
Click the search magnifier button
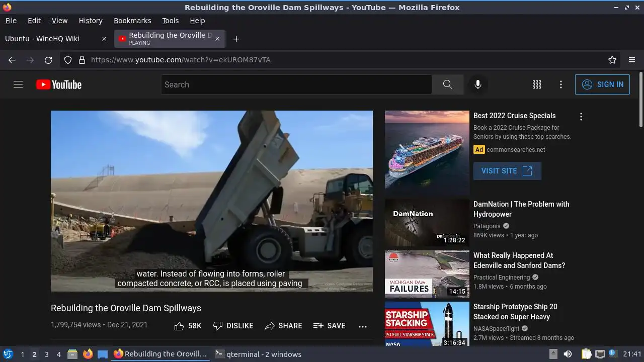[447, 84]
